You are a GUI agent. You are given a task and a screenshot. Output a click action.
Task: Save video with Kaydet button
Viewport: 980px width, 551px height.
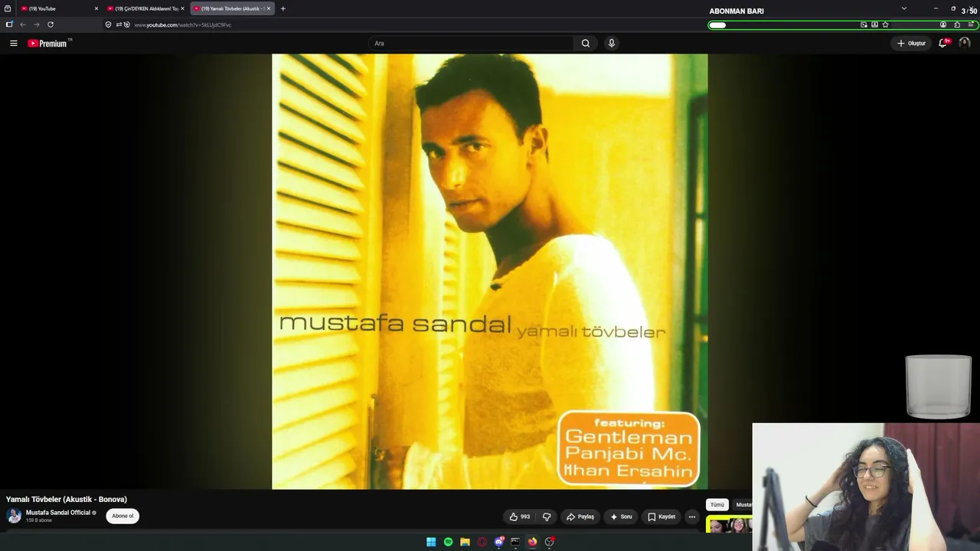coord(661,517)
